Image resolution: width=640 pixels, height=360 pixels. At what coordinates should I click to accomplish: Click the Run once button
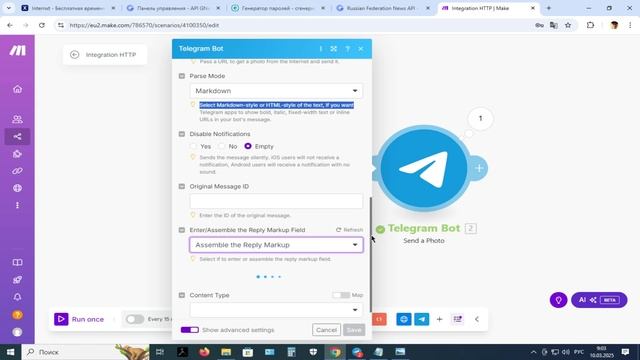pyautogui.click(x=80, y=319)
